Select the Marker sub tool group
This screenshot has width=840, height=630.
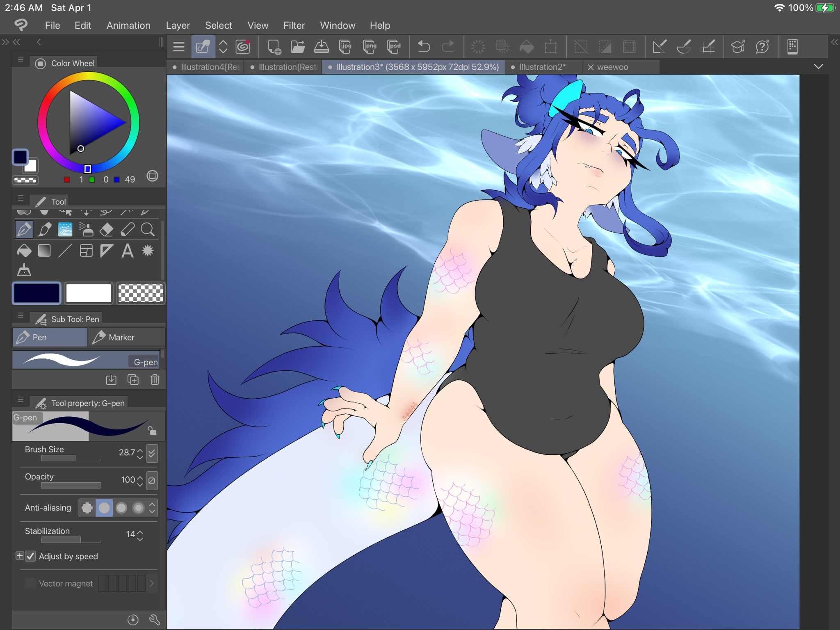[x=126, y=337]
